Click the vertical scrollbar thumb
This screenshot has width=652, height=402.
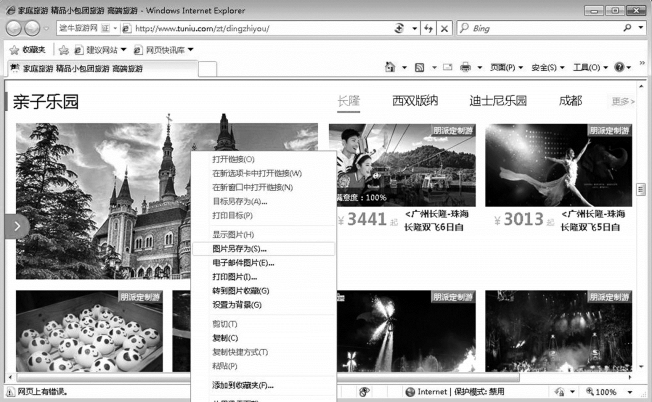pos(641,189)
